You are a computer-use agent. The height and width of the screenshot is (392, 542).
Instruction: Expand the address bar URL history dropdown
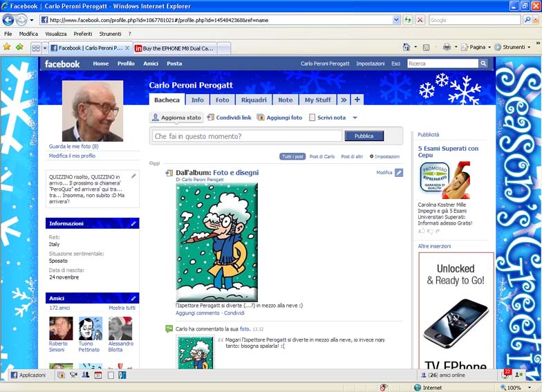pyautogui.click(x=396, y=20)
